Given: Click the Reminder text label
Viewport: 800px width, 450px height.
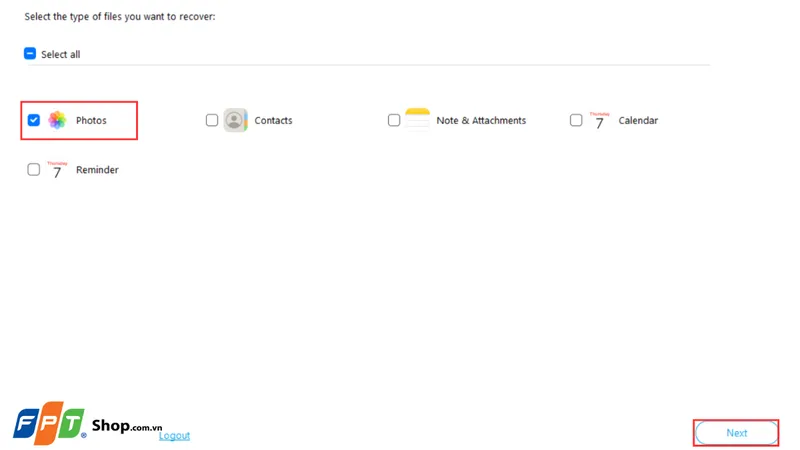Looking at the screenshot, I should (x=97, y=170).
